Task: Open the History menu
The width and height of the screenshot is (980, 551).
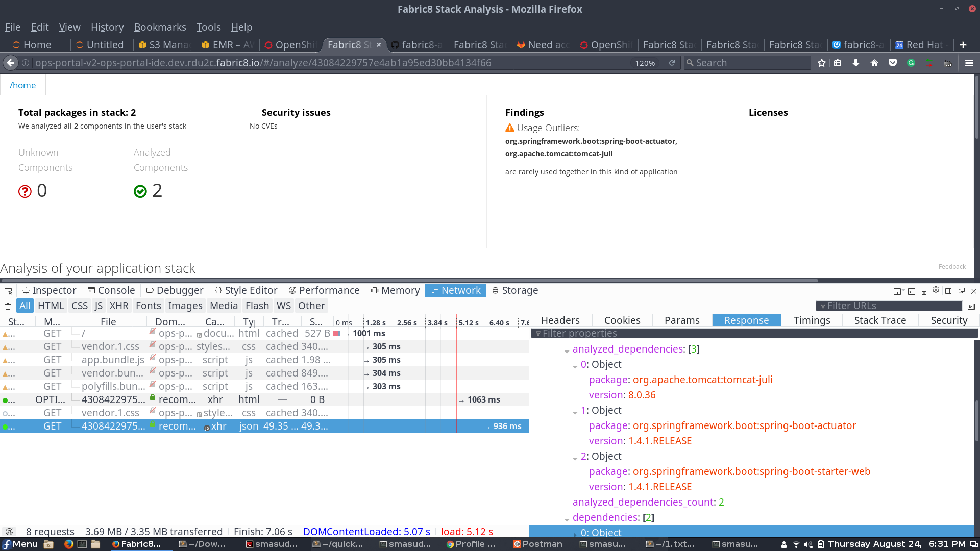Action: pos(107,27)
